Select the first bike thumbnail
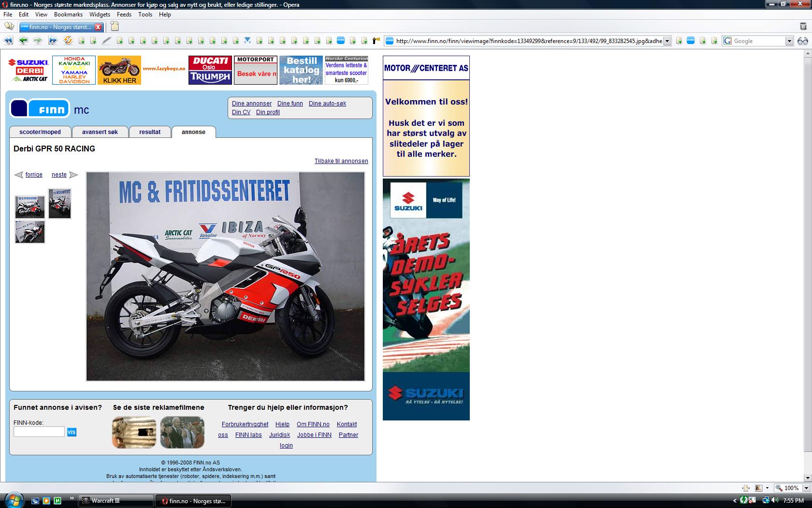Image resolution: width=812 pixels, height=508 pixels. pos(30,207)
